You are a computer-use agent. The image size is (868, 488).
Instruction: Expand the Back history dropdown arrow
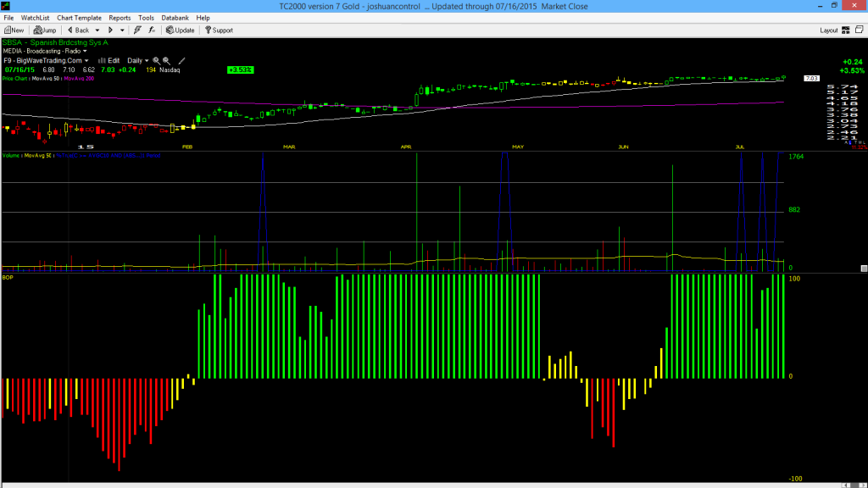(97, 30)
